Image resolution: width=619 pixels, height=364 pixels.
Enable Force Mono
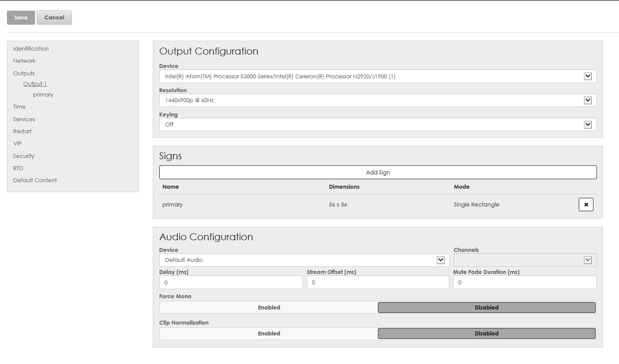coord(269,308)
